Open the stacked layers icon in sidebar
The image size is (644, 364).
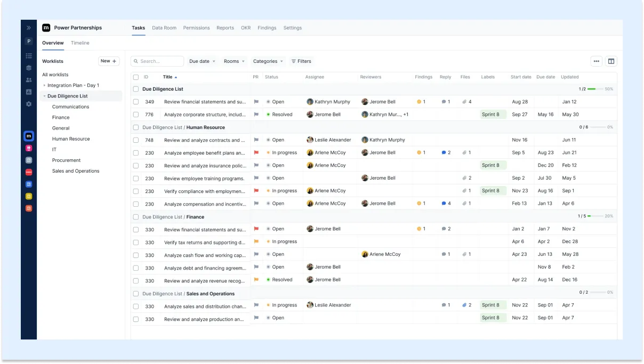[x=29, y=68]
